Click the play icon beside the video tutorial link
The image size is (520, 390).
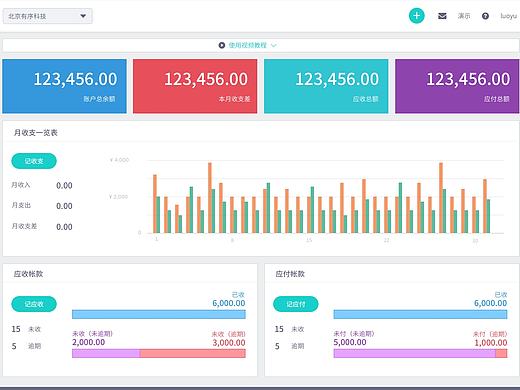[x=222, y=45]
